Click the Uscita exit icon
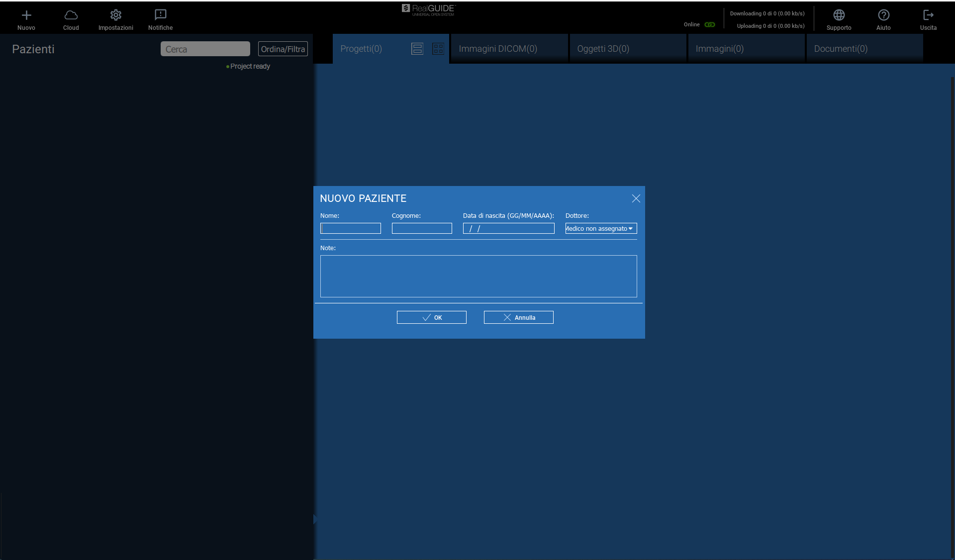This screenshot has width=955, height=560. (x=928, y=15)
